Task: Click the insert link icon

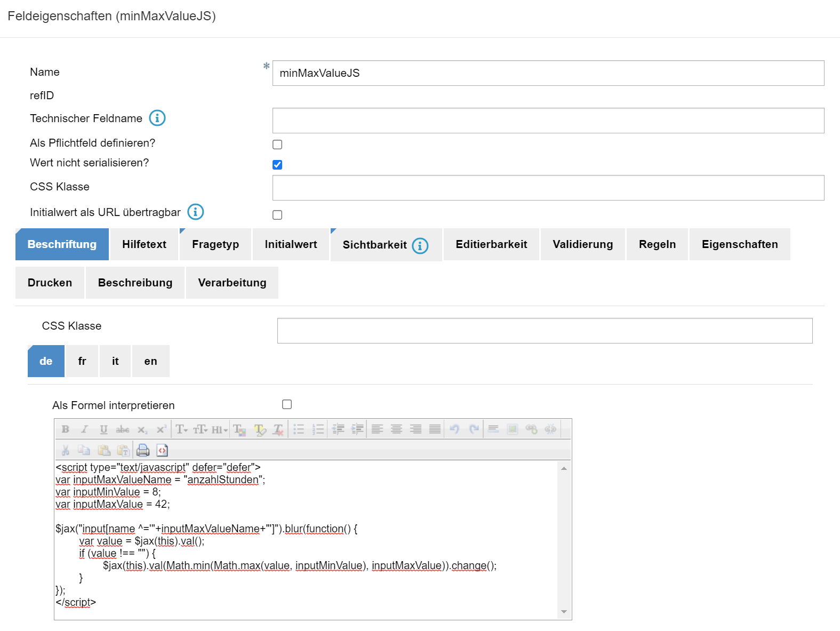Action: pyautogui.click(x=531, y=429)
